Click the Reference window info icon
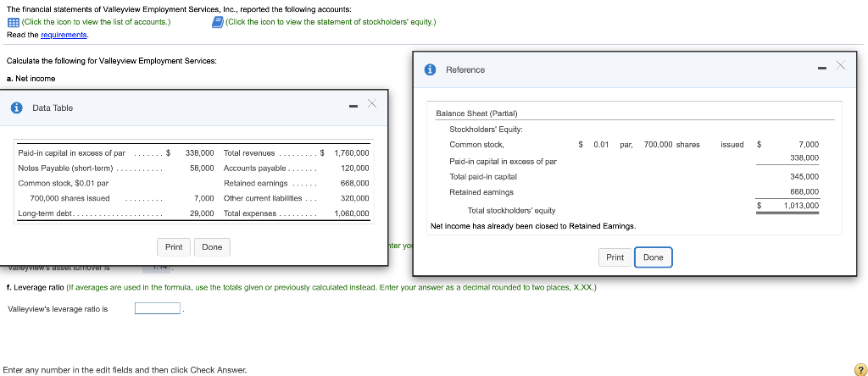Image resolution: width=868 pixels, height=376 pixels. pyautogui.click(x=430, y=69)
